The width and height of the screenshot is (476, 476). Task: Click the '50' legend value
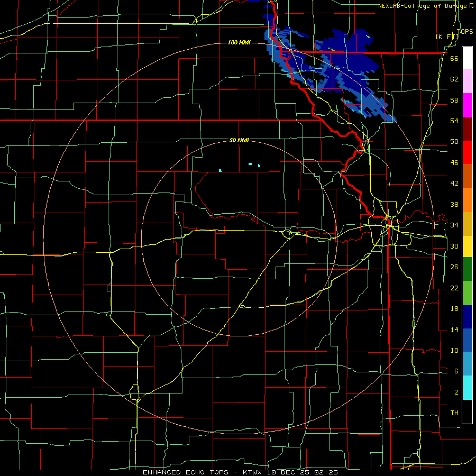pyautogui.click(x=454, y=141)
